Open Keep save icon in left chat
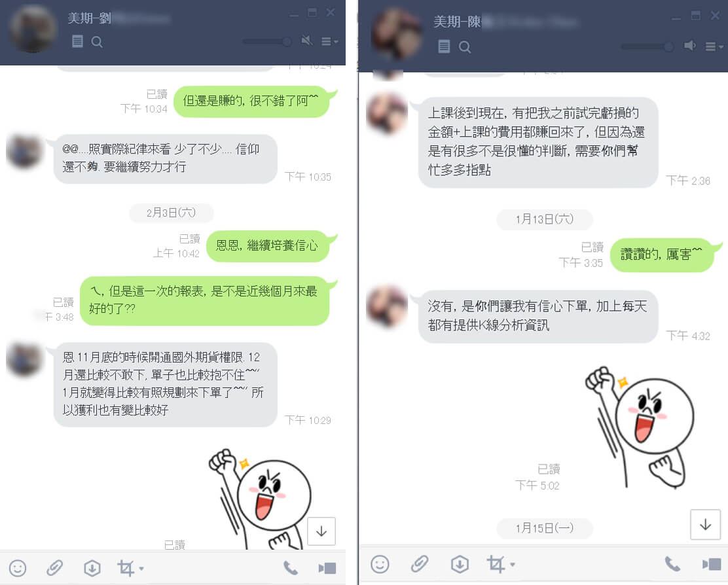This screenshot has height=585, width=728. click(x=92, y=568)
